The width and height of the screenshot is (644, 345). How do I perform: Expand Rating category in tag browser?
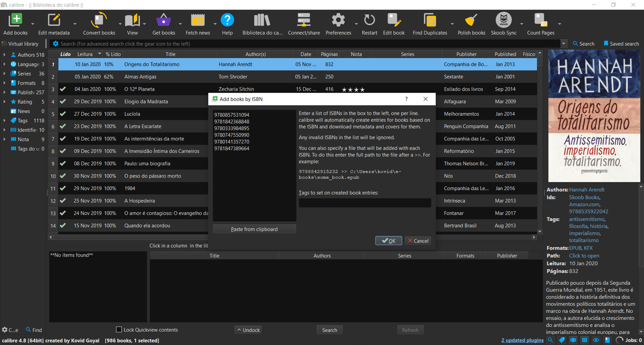(5, 102)
